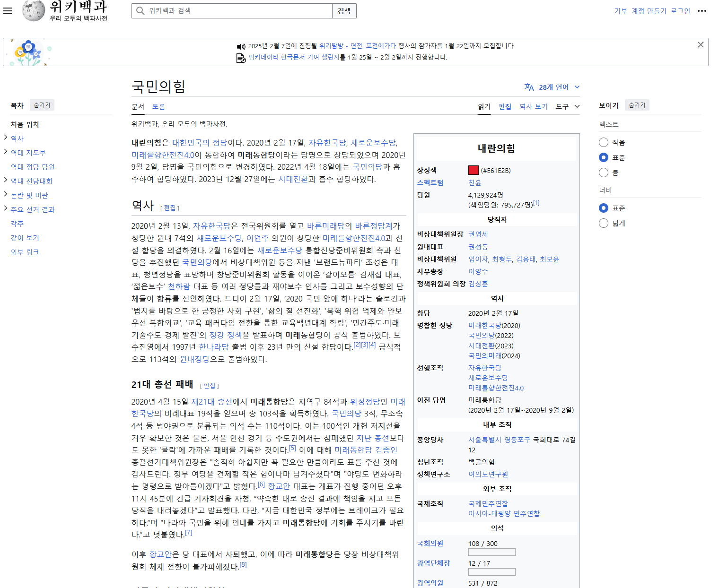Image resolution: width=728 pixels, height=588 pixels.
Task: Jump to 각주 section in contents
Action: [x=17, y=224]
